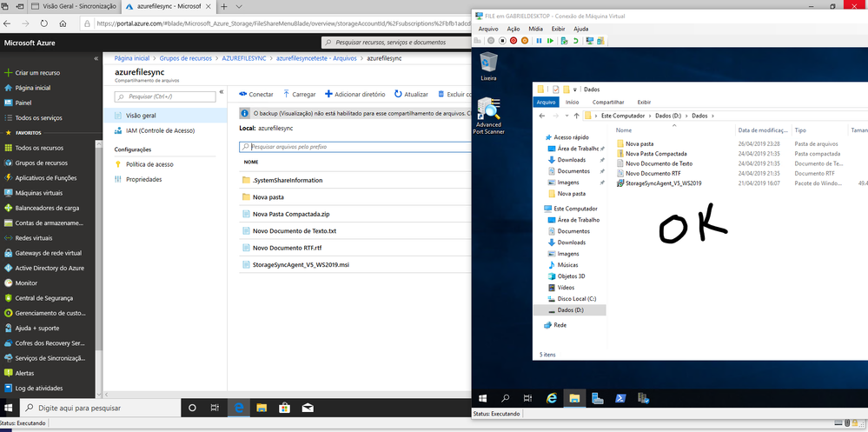Select Propriedades under Configurações

pos(138,179)
